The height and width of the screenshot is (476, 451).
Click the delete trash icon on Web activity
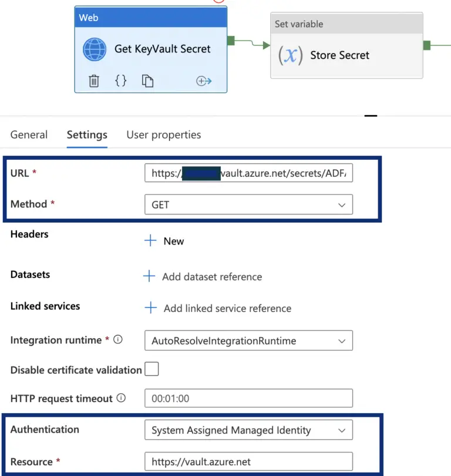(x=94, y=81)
